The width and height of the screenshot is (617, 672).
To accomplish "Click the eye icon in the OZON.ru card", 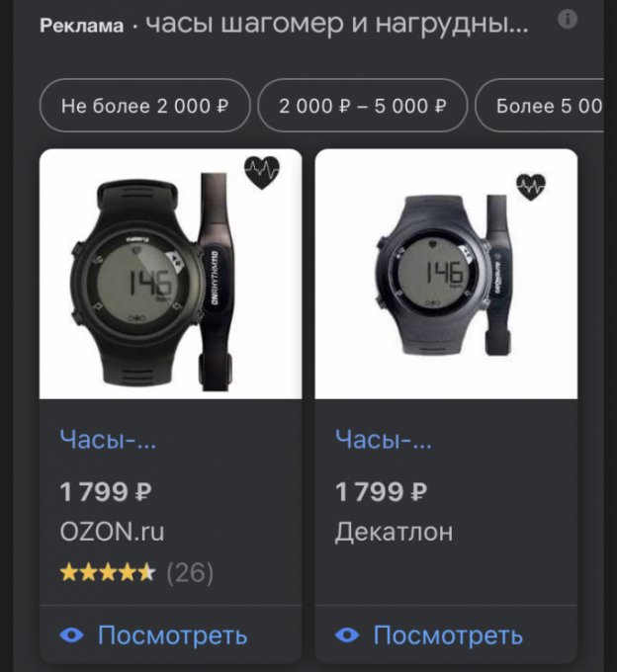I will [72, 634].
